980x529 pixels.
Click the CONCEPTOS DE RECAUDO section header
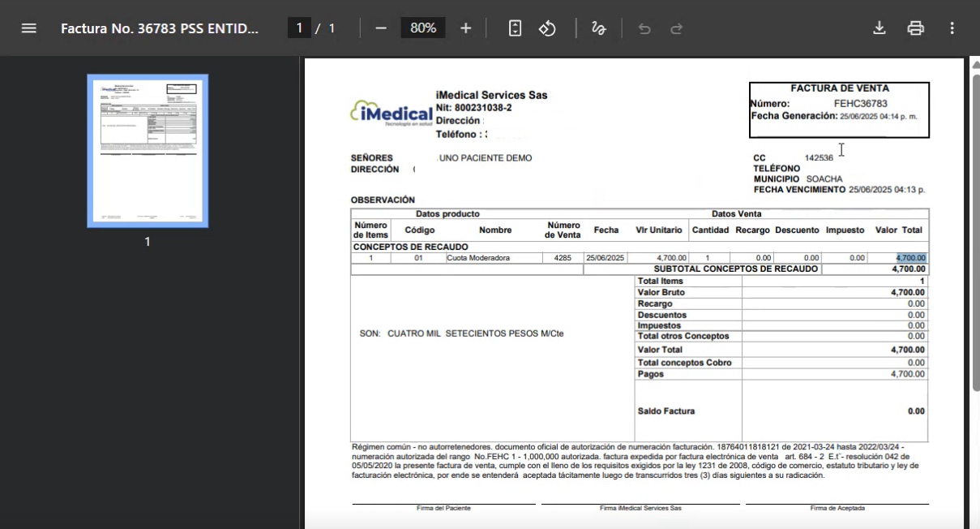[x=409, y=247]
